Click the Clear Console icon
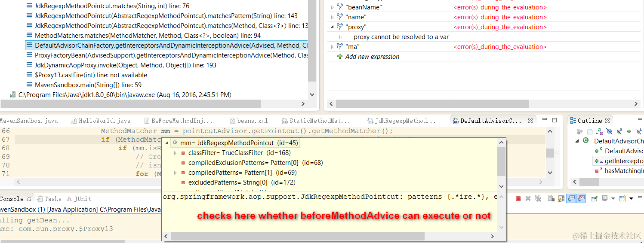 click(x=551, y=198)
